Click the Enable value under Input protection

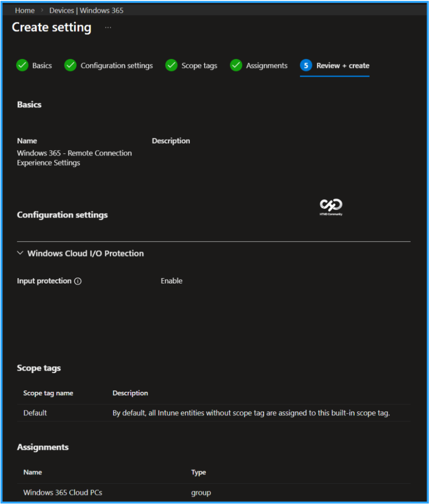click(171, 281)
